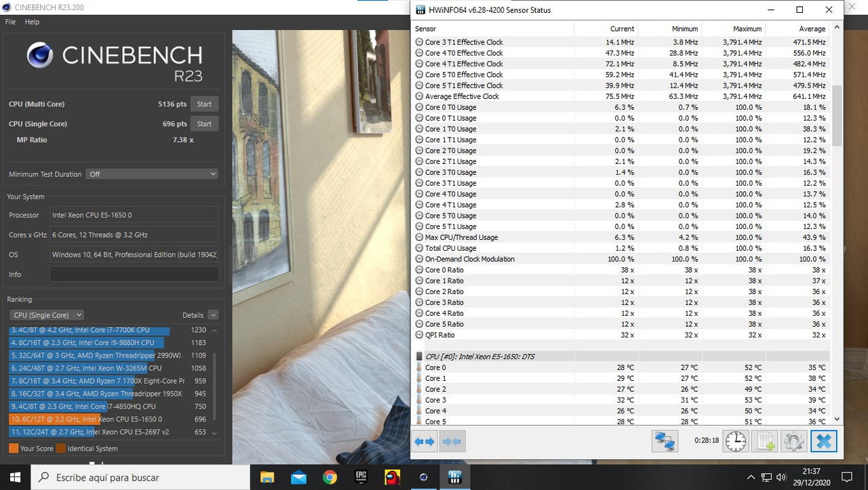Open File Explorer from the taskbar
The width and height of the screenshot is (868, 490).
[x=267, y=477]
